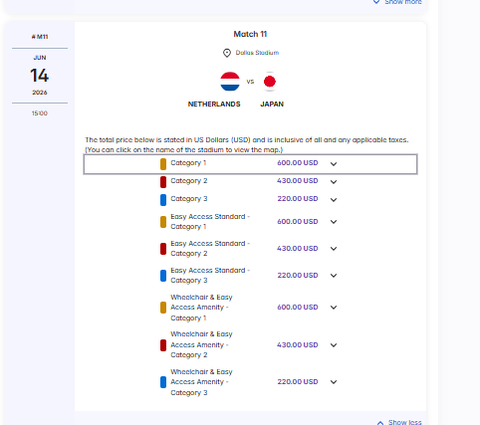480x425 pixels.
Task: Expand Wheelchair & Easy Access Amenity Category 1 chevron
Action: (334, 307)
